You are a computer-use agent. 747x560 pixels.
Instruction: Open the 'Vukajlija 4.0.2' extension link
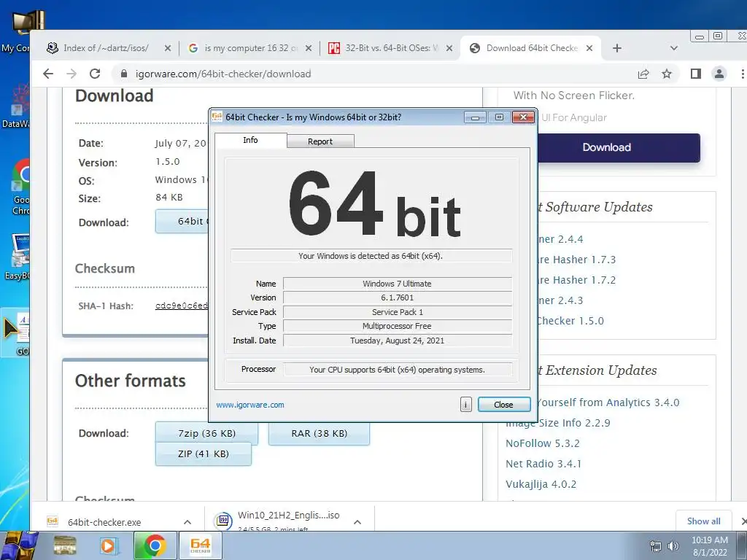click(x=541, y=484)
